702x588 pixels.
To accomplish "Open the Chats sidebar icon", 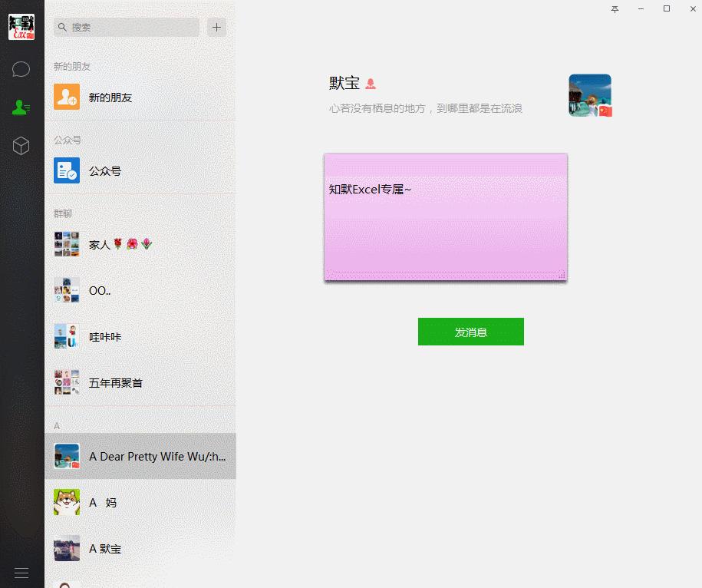I will (x=21, y=69).
